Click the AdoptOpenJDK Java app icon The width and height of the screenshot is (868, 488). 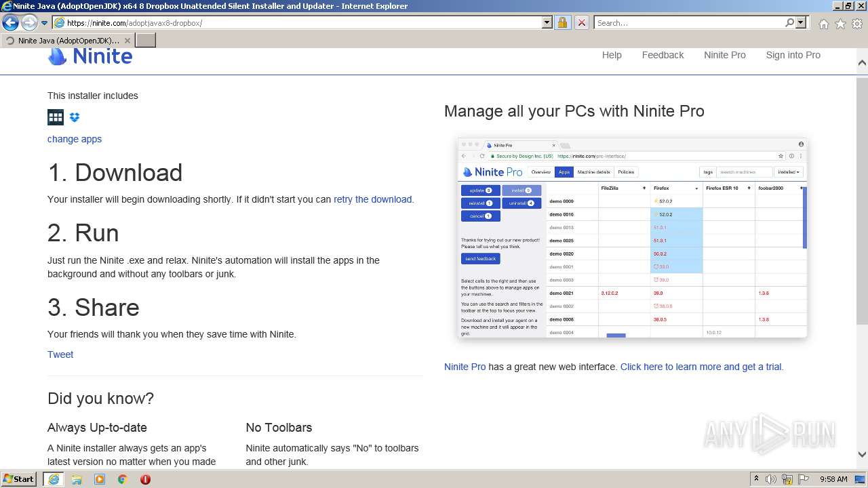click(56, 117)
